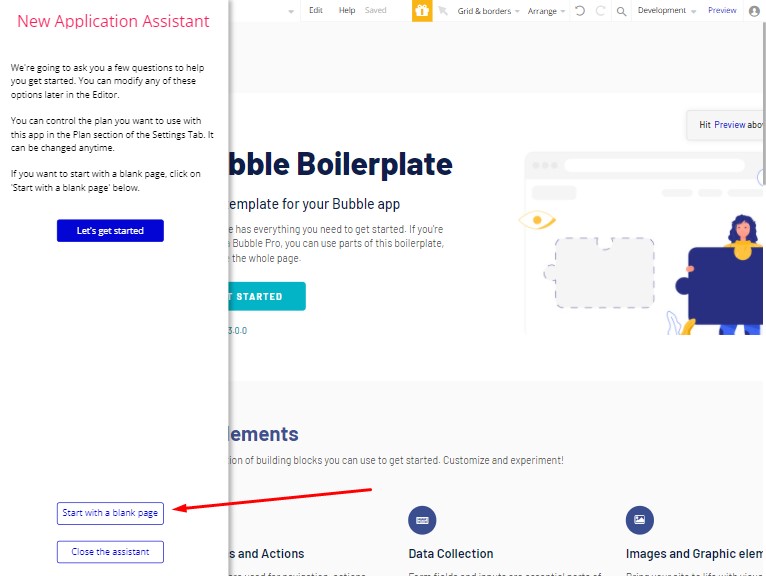This screenshot has height=576, width=766.
Task: Open search with the magnifier icon
Action: click(x=621, y=11)
